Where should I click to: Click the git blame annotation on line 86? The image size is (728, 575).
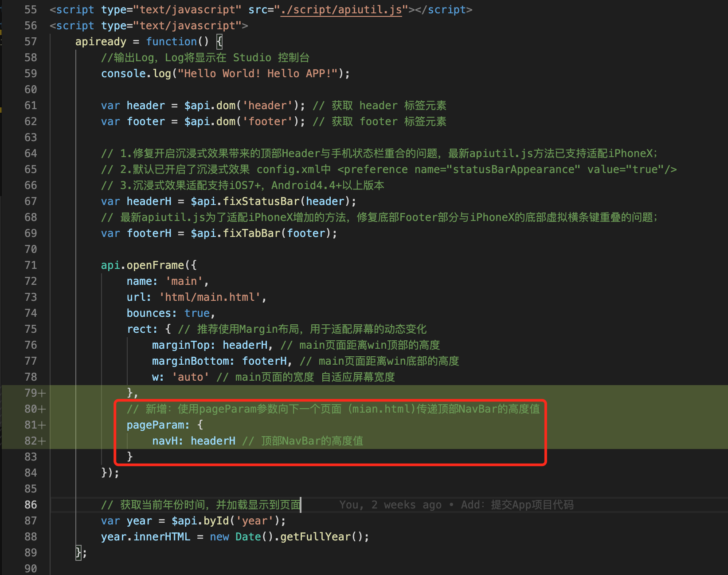click(x=456, y=505)
